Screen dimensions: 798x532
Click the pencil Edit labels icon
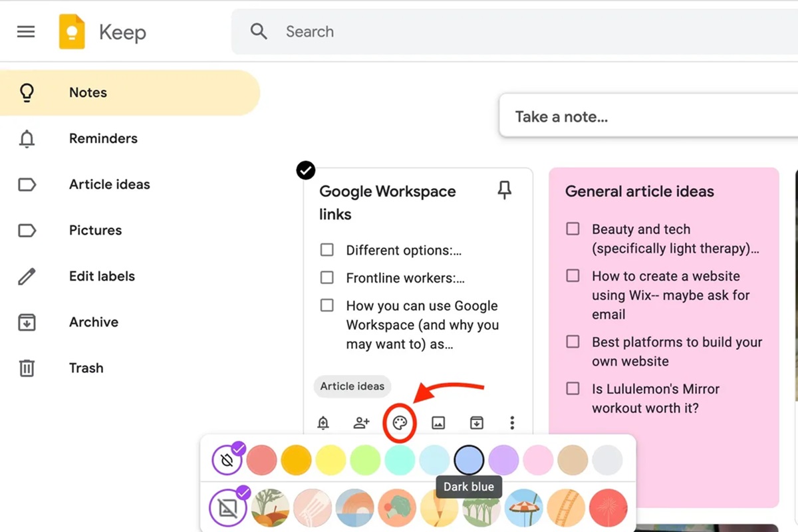click(x=27, y=276)
